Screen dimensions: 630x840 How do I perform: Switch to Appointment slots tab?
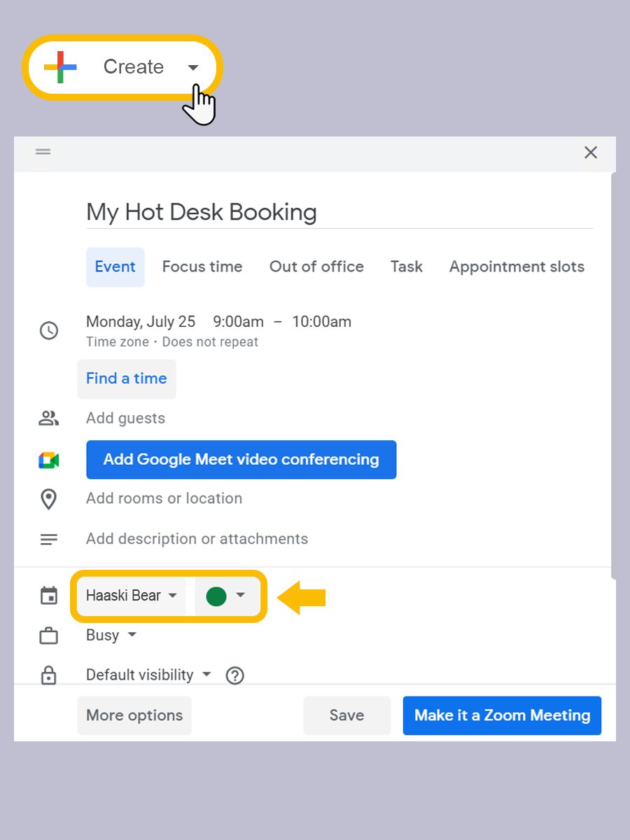[x=517, y=267]
